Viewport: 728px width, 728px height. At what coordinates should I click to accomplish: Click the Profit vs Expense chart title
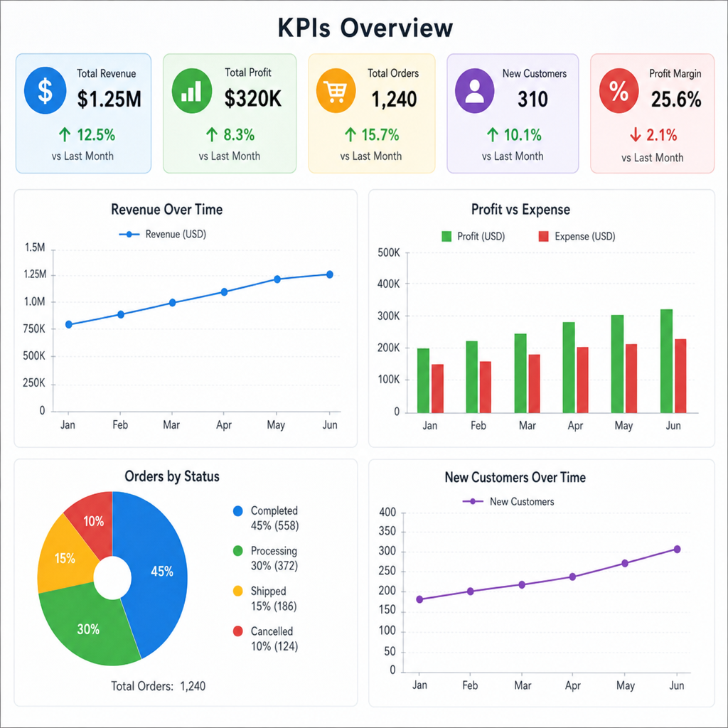click(520, 210)
